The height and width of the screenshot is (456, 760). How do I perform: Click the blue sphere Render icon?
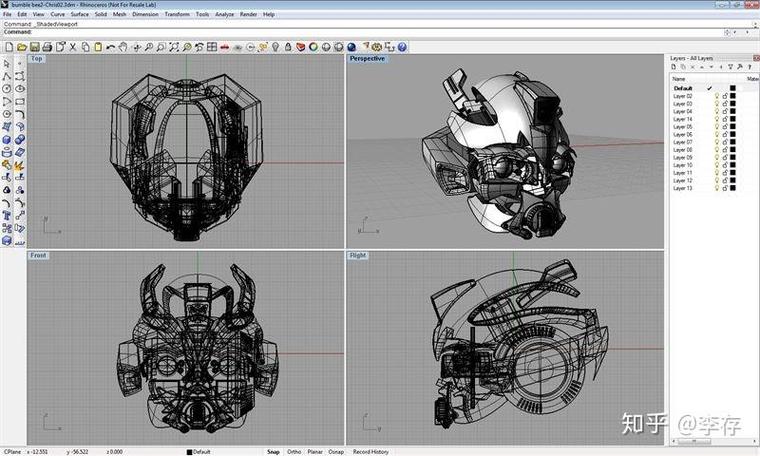click(351, 47)
